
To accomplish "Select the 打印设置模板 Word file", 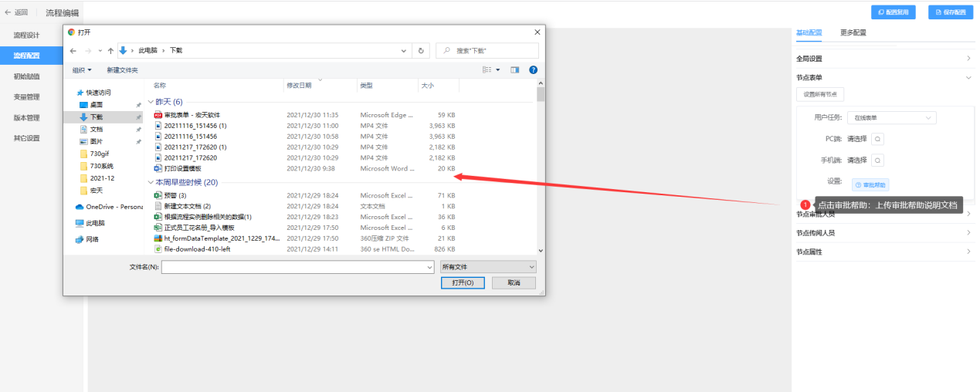I will [182, 168].
